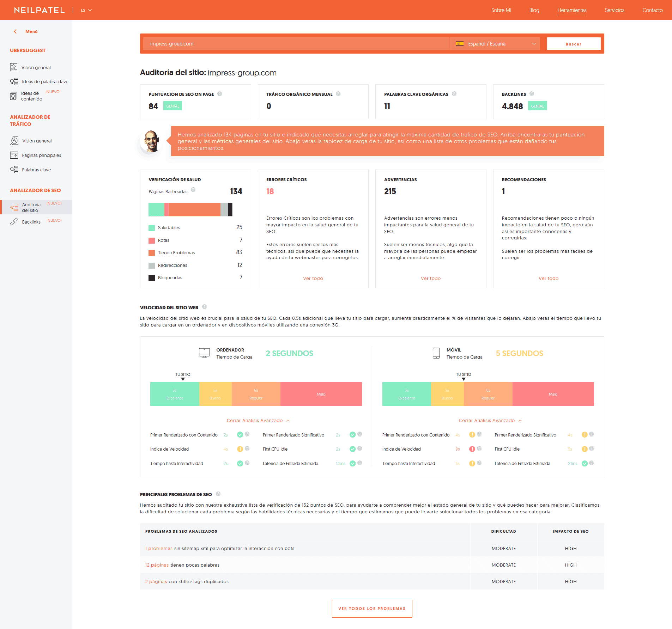Click the Palabras clave sidebar icon
The image size is (672, 629).
coord(14,170)
